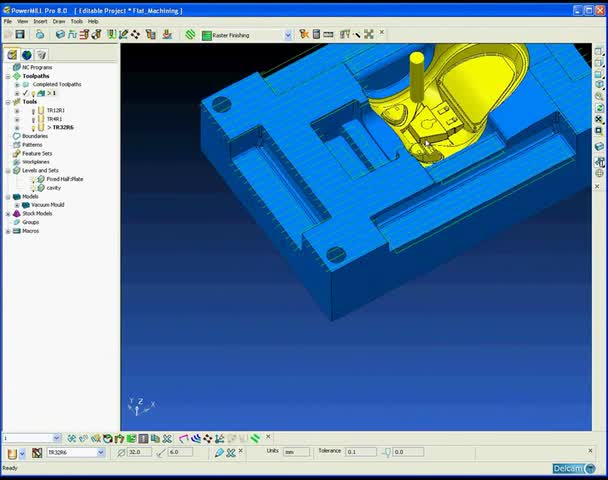608x480 pixels.
Task: Open the View menu
Action: coord(22,21)
